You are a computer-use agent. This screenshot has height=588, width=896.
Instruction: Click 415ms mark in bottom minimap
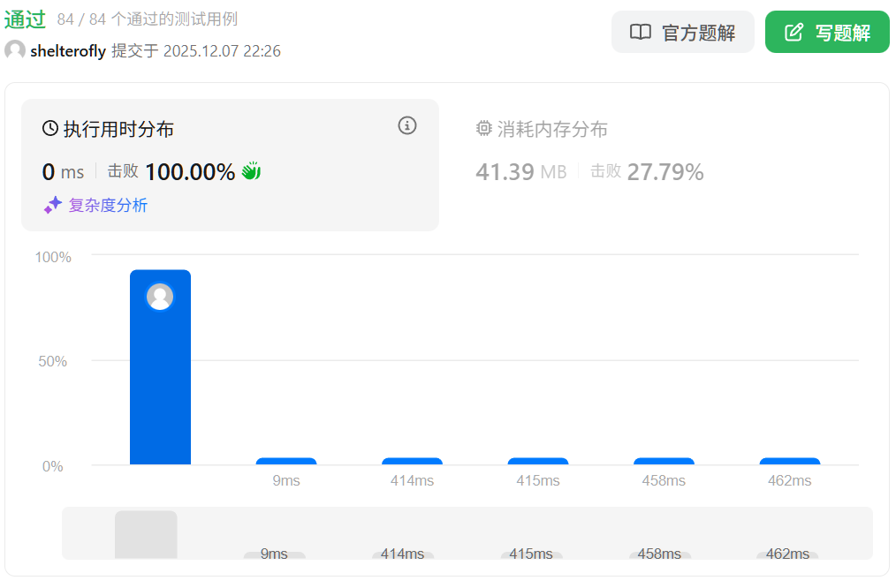pyautogui.click(x=535, y=554)
